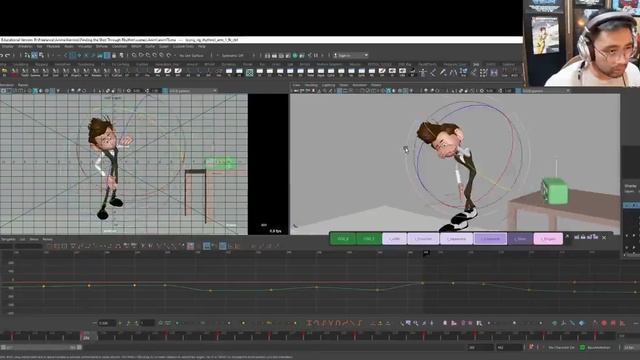This screenshot has height=360, width=640.
Task: Click the green animation layer icon
Action: tap(582, 347)
